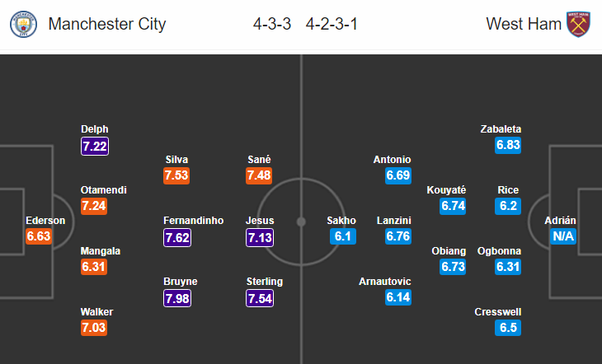Screen dimensions: 602x364
Task: Click Ederson's 6.63 rating badge
Action: 39,236
